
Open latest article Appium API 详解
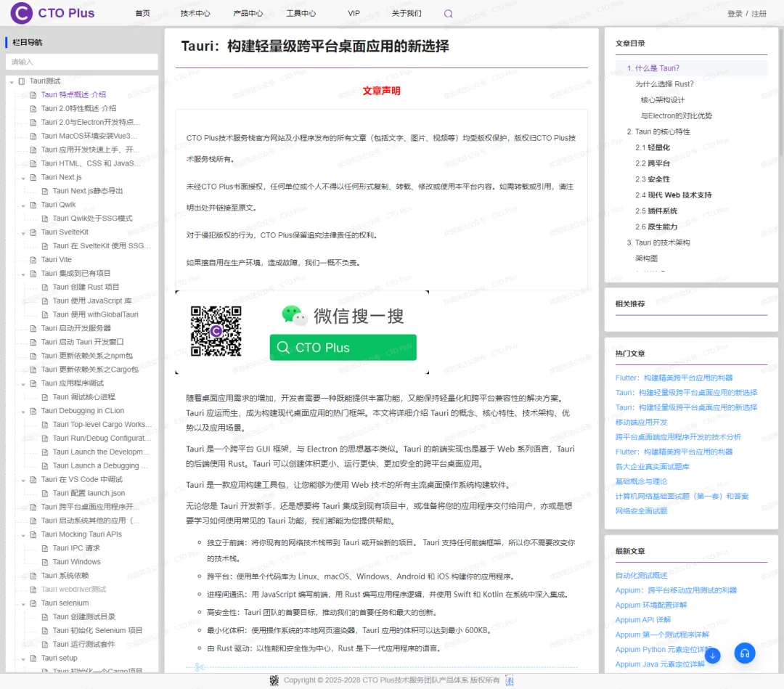tap(643, 620)
